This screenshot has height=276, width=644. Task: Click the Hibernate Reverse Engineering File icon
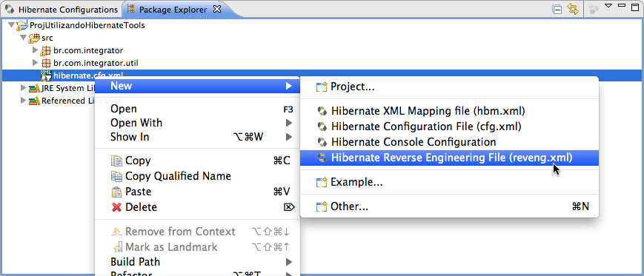(x=322, y=158)
